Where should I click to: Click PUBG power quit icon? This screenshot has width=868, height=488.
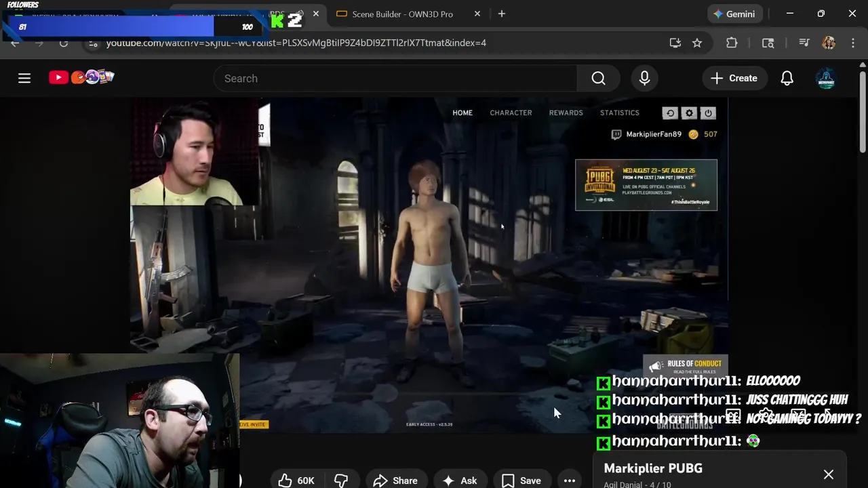708,113
